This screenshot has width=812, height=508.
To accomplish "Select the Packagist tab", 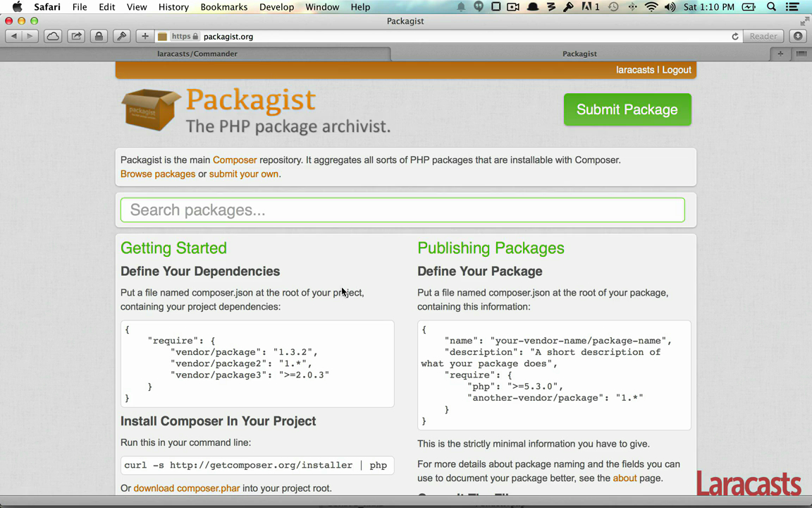I will (579, 54).
